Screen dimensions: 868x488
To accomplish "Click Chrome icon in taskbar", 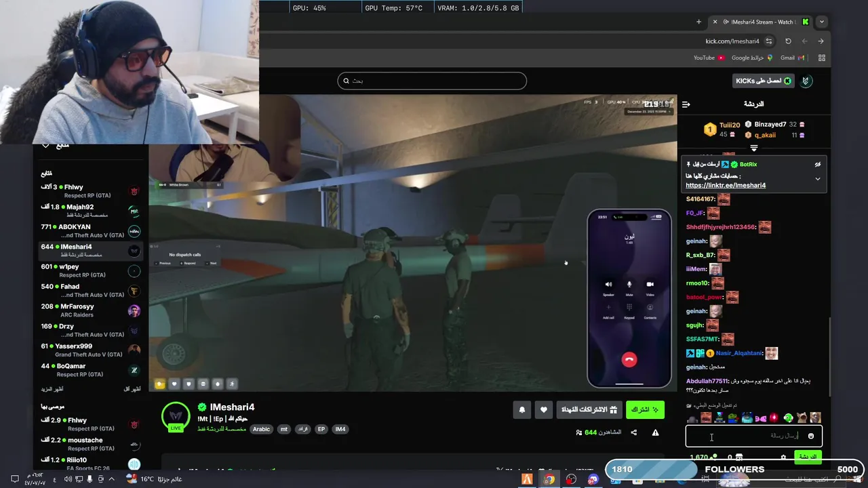I will tap(549, 479).
